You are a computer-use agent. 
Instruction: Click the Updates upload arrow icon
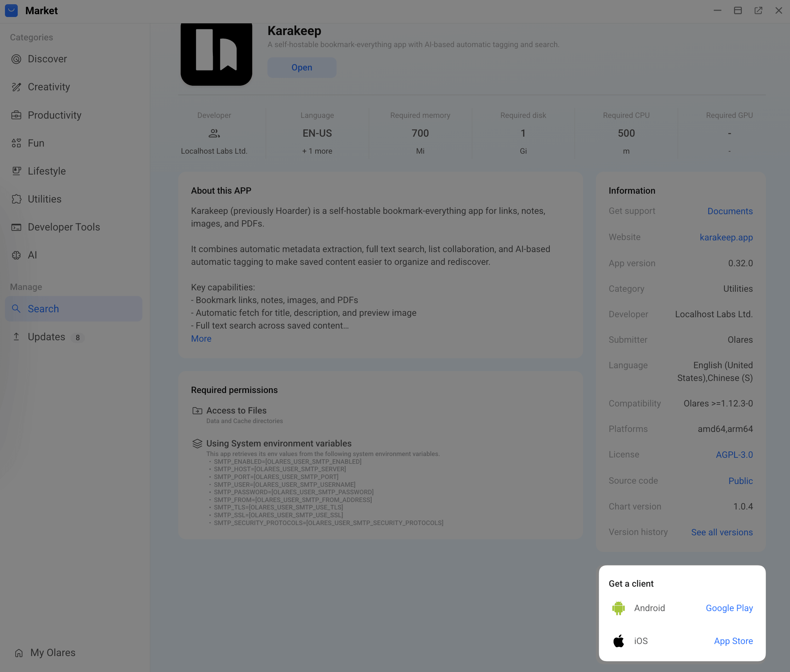coord(16,337)
